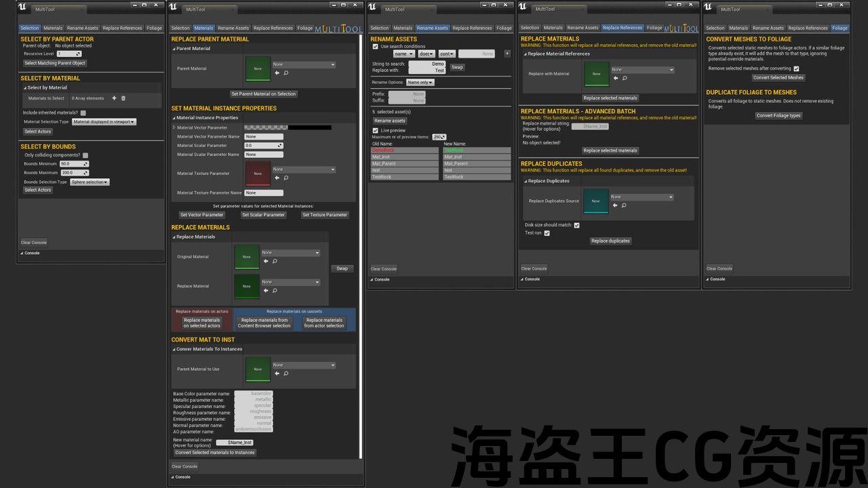868x488 pixels.
Task: Click String to search input field
Action: click(427, 64)
